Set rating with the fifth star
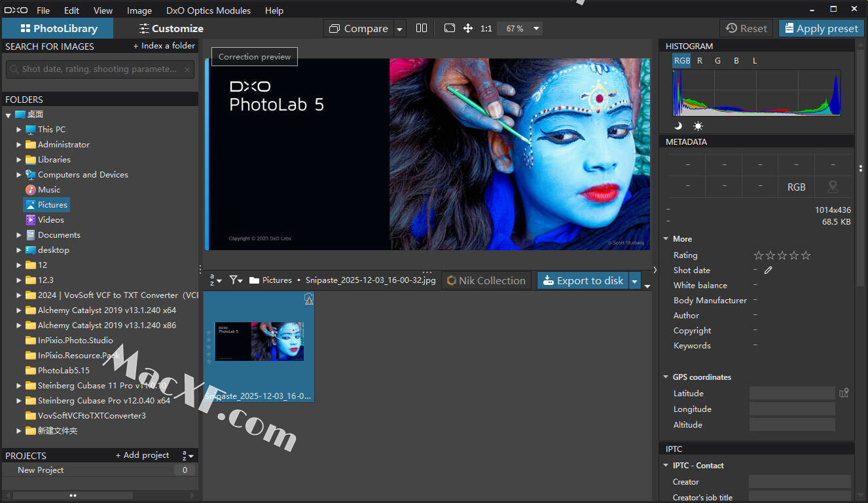The height and width of the screenshot is (503, 868). [806, 255]
